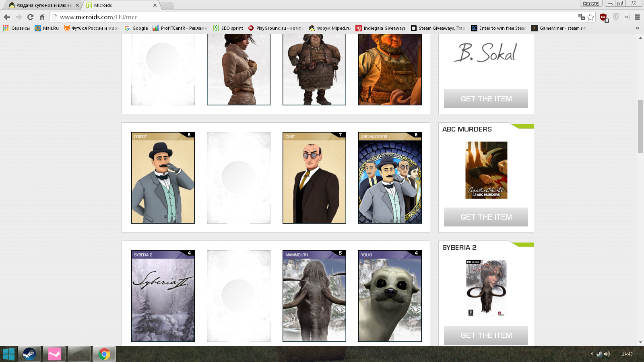This screenshot has height=362, width=644.
Task: Open the Футбол России bookmark
Action: point(91,28)
